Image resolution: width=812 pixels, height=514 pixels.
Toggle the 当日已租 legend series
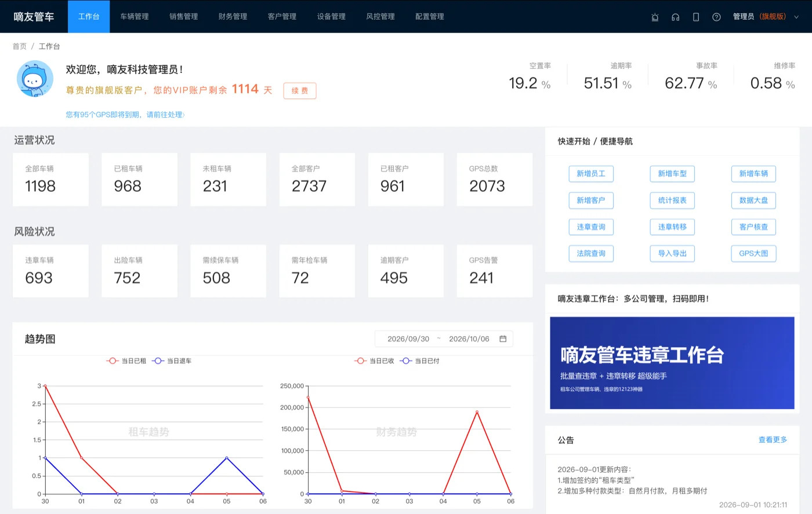pos(126,361)
